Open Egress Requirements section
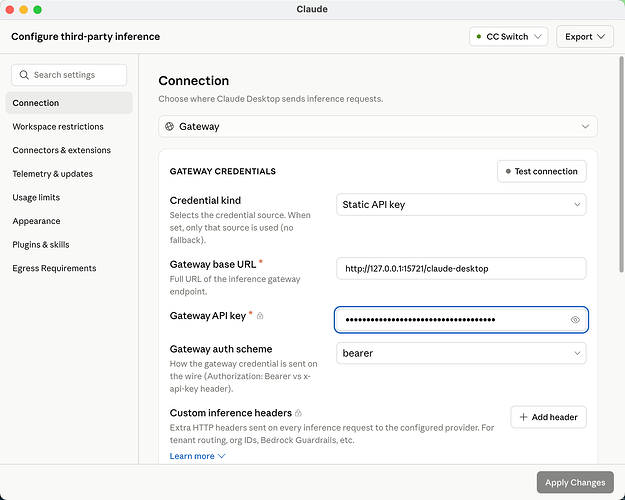This screenshot has width=625, height=500. [x=69, y=268]
